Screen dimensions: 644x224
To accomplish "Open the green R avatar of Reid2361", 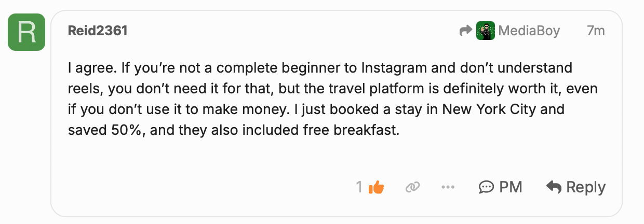I will (26, 32).
